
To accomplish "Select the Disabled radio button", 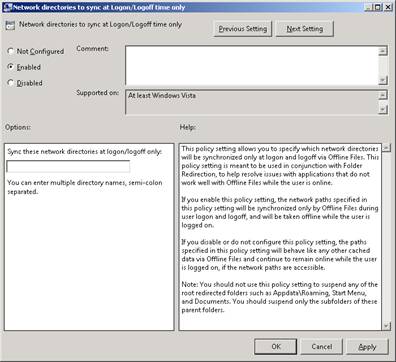I will pyautogui.click(x=11, y=83).
